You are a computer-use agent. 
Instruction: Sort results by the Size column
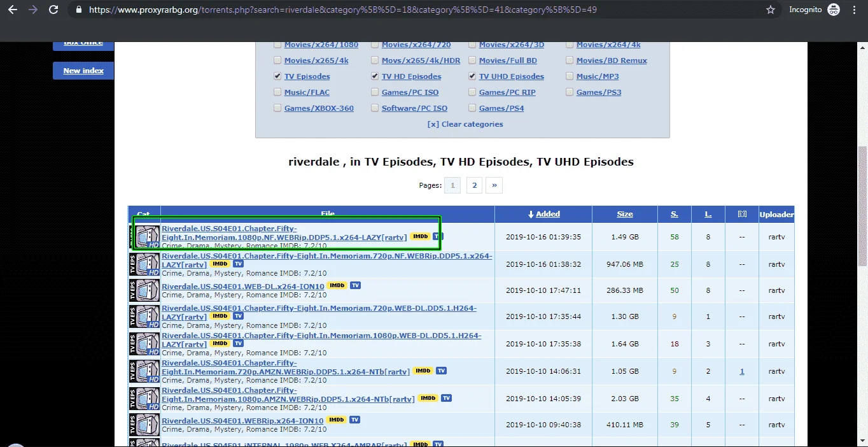[x=625, y=215]
